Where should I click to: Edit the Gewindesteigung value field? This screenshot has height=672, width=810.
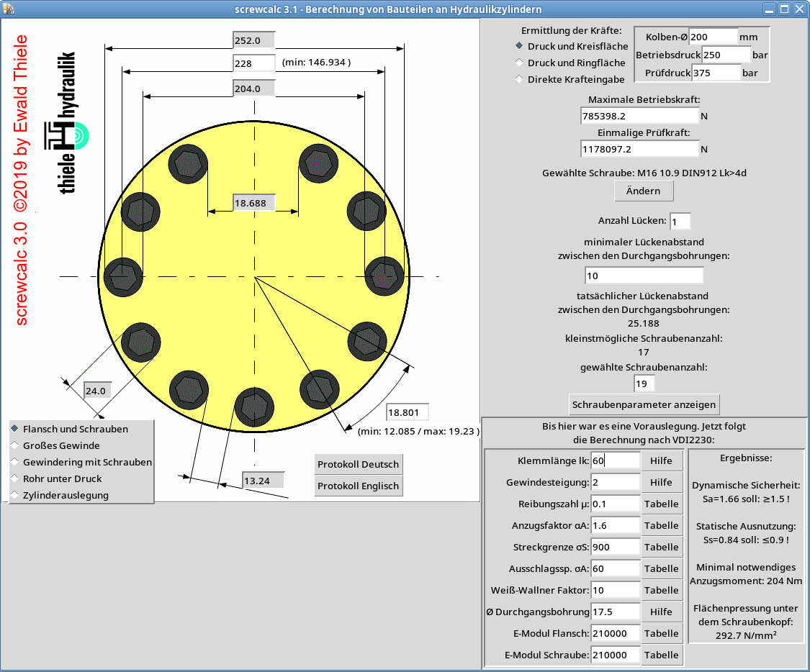616,482
